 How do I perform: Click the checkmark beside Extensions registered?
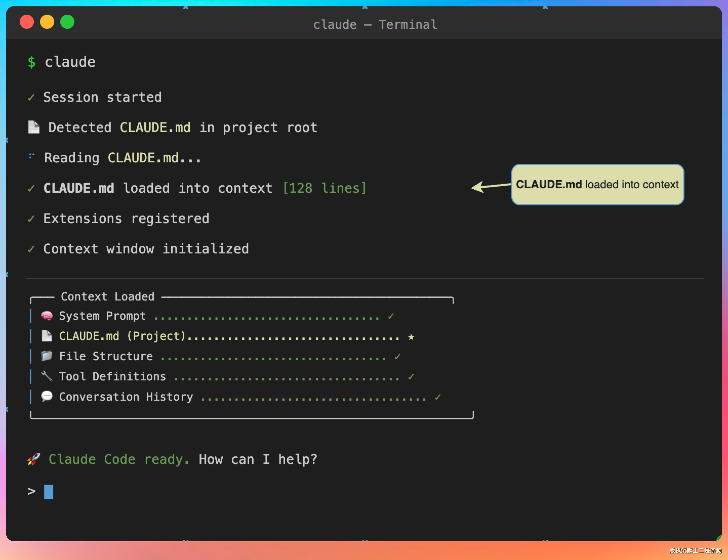pyautogui.click(x=31, y=219)
